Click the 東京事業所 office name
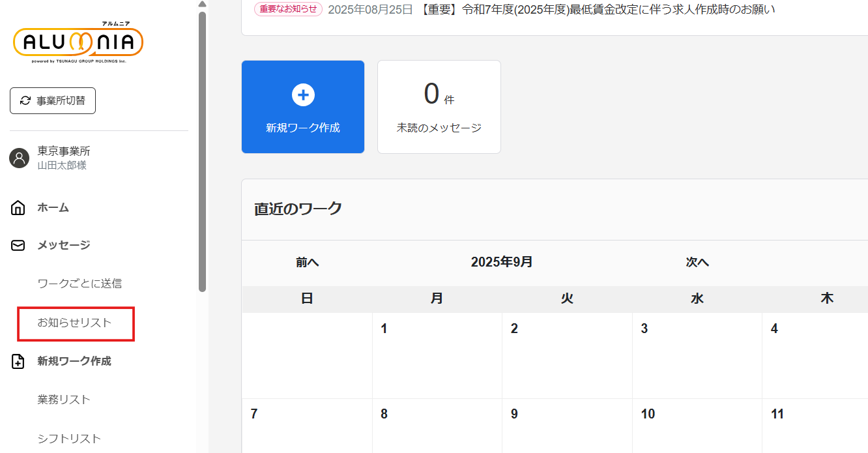 click(x=64, y=151)
